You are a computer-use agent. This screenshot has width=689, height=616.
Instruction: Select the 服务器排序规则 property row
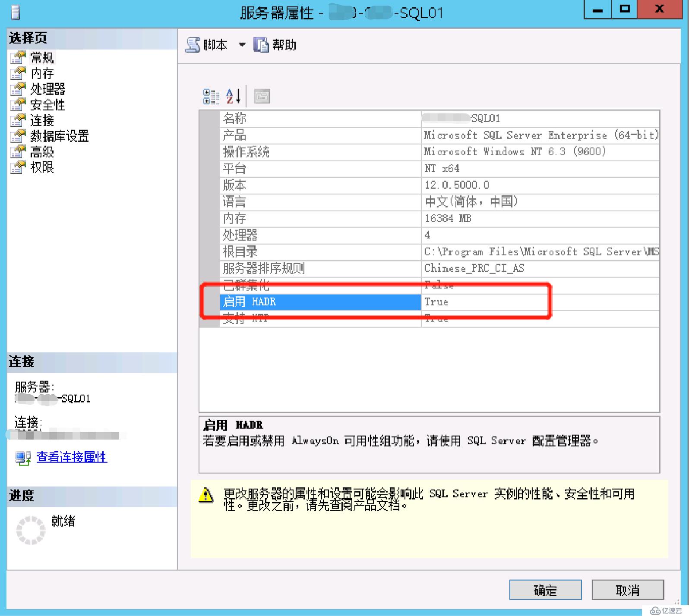click(439, 269)
